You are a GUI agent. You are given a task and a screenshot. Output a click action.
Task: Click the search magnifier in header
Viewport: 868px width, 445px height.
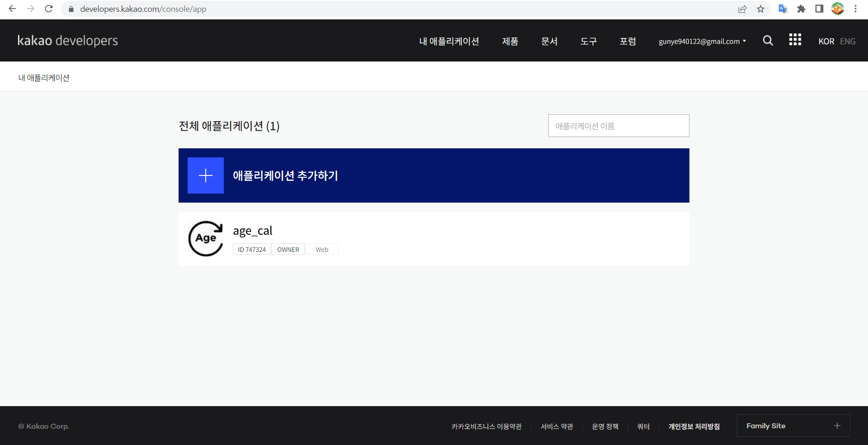[768, 41]
